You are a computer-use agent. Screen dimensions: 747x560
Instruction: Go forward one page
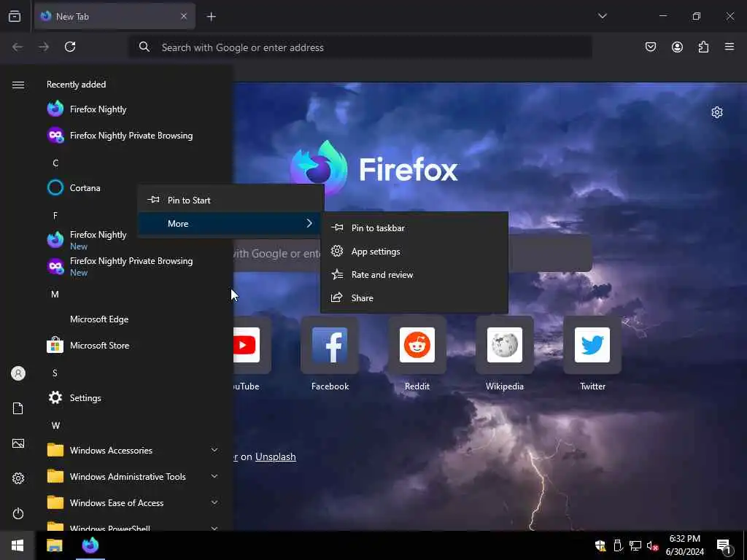tap(44, 47)
